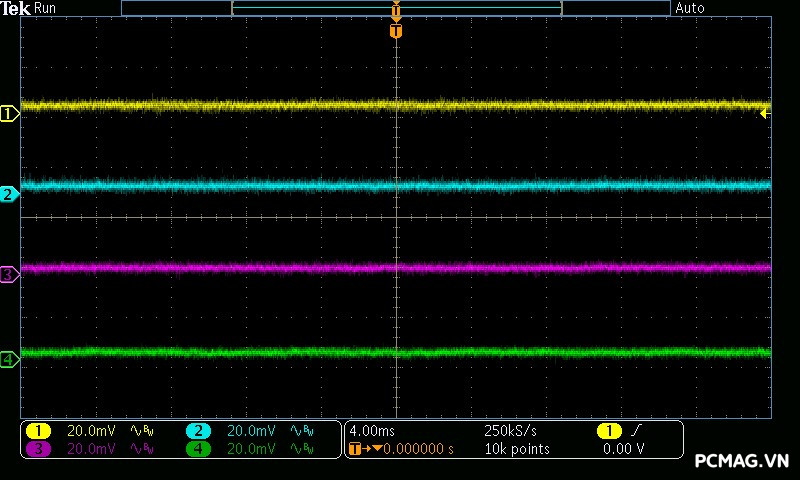Click the yellow trigger level arrow at right edge
The image size is (800, 480).
click(x=764, y=114)
